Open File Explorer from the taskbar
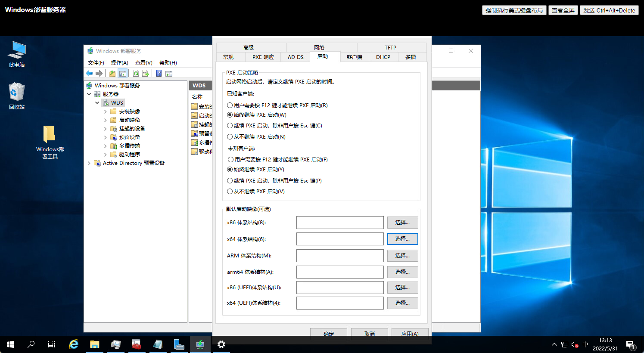 coord(95,344)
